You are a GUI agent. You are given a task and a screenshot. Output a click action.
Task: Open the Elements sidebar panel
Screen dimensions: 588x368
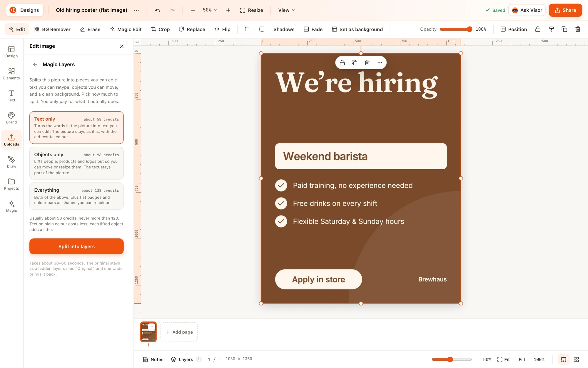pyautogui.click(x=11, y=74)
